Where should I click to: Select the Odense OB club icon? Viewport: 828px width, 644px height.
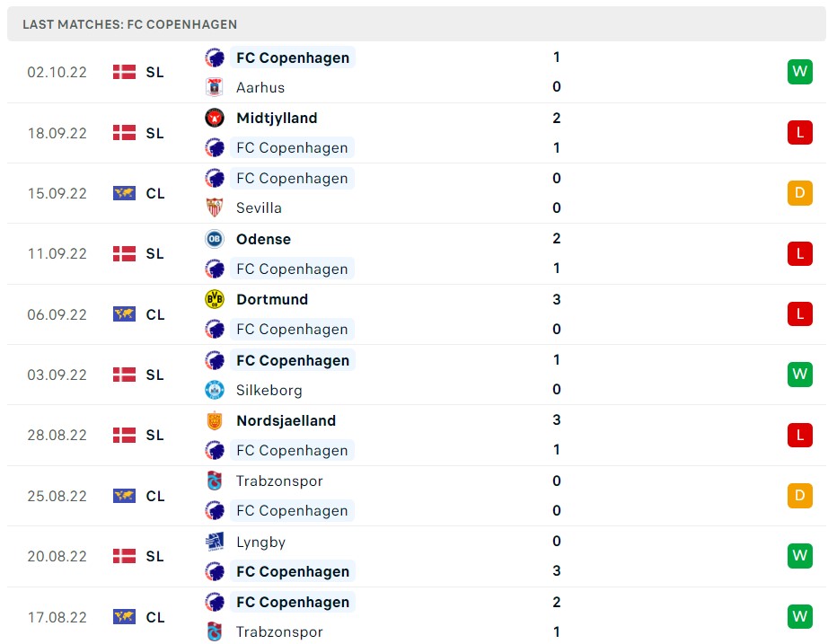[x=215, y=239]
